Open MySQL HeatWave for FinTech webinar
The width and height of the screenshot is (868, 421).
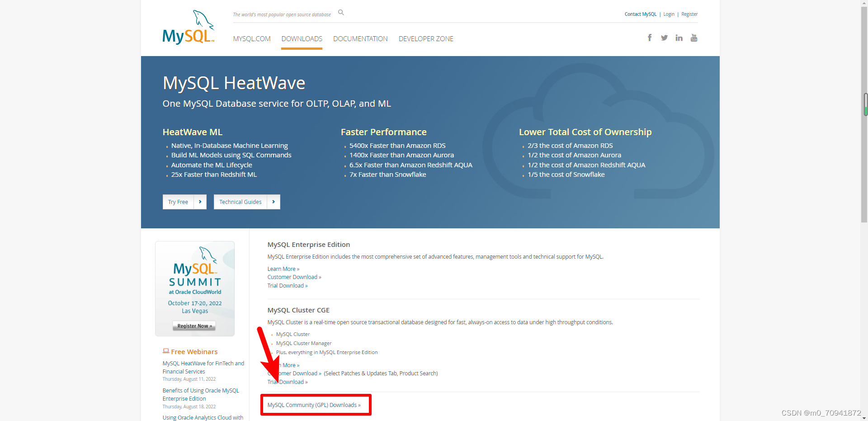click(203, 367)
